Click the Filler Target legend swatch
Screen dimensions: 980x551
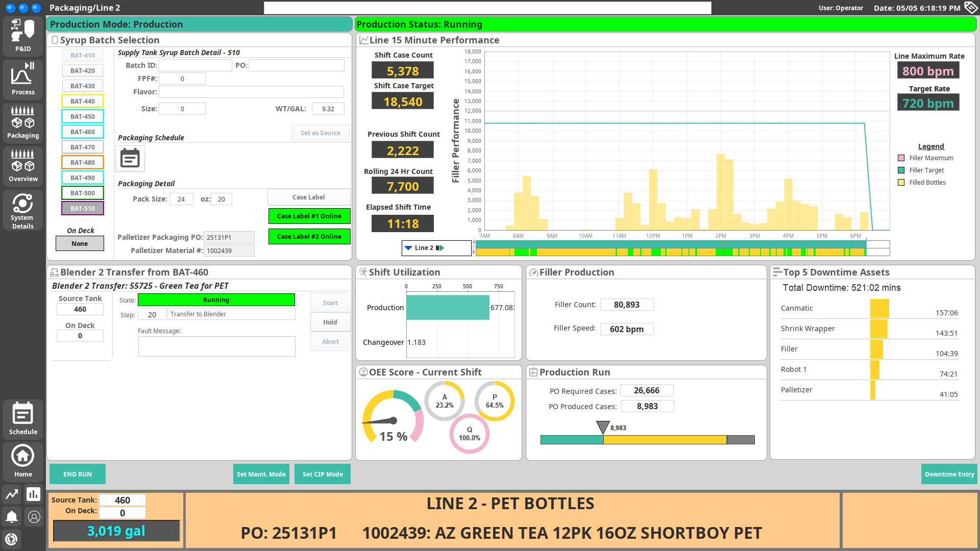pyautogui.click(x=901, y=170)
